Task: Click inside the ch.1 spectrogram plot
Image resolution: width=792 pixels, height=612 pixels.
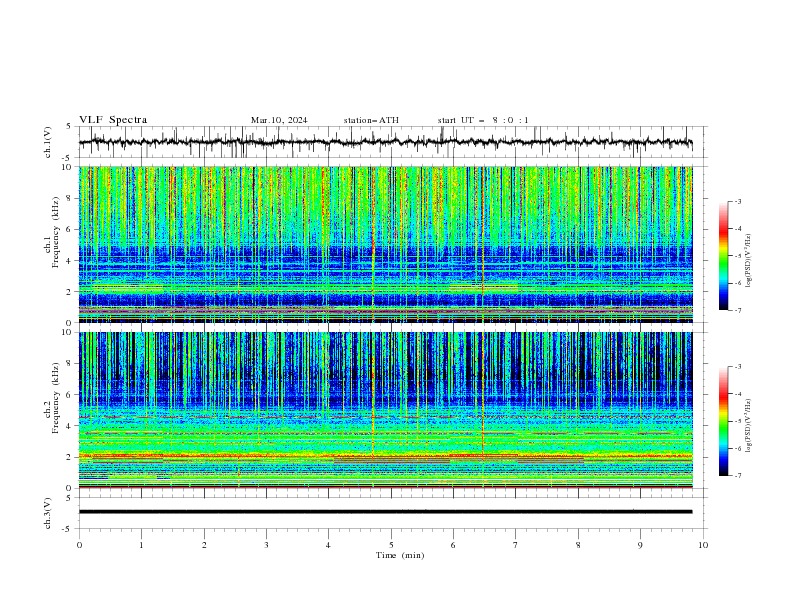Action: click(385, 244)
